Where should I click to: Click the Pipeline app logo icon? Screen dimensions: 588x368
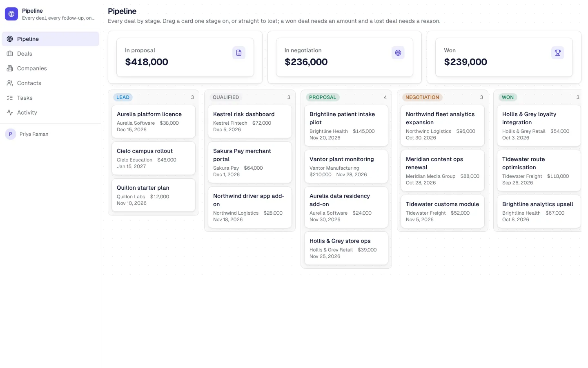[11, 14]
